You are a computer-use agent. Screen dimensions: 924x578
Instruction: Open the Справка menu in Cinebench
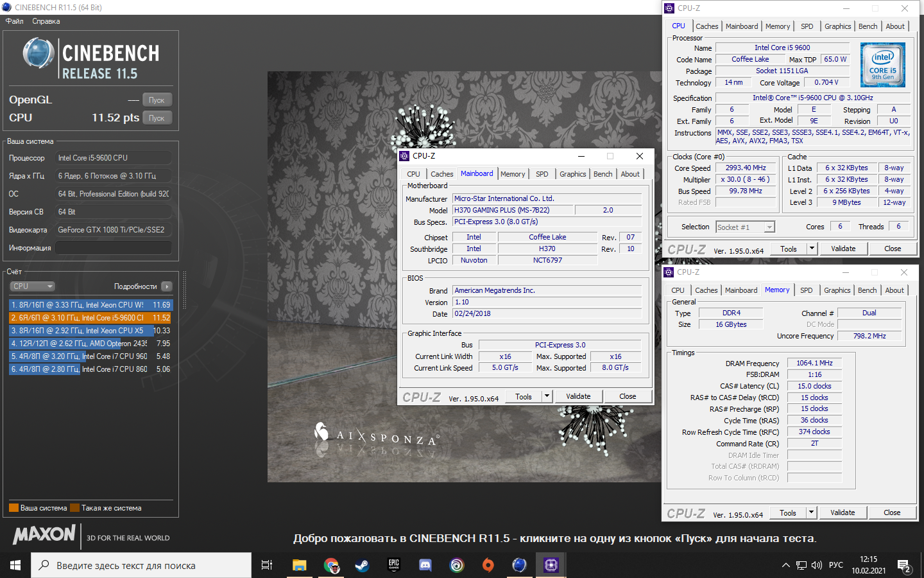click(46, 21)
